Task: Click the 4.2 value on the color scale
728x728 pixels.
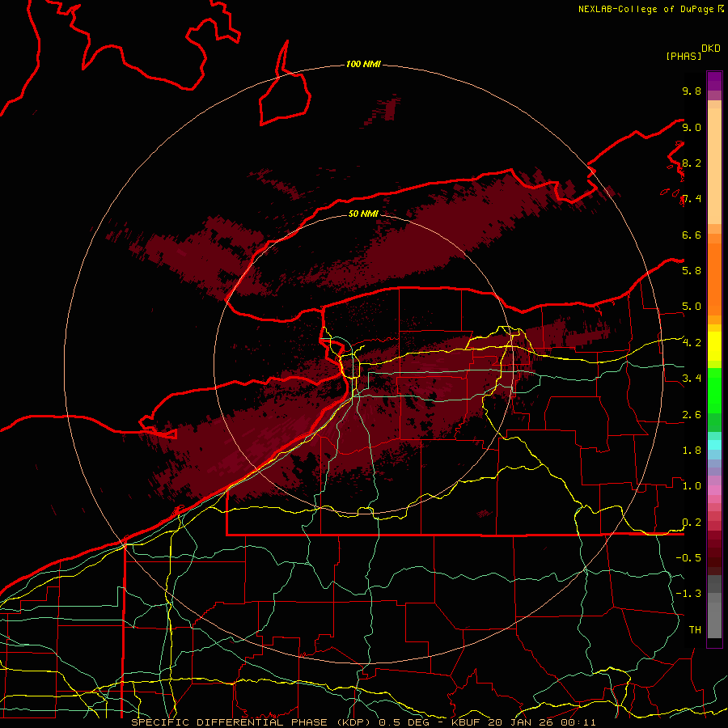Action: pos(692,343)
